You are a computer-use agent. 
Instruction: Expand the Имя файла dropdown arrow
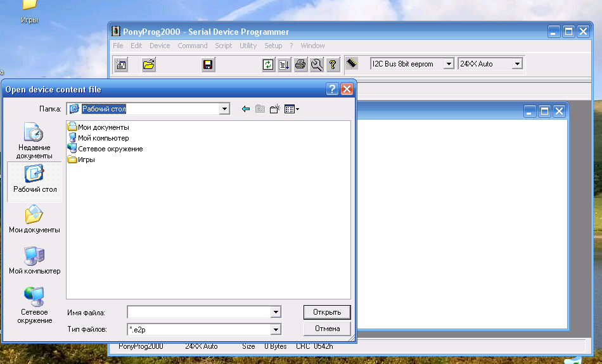(276, 312)
